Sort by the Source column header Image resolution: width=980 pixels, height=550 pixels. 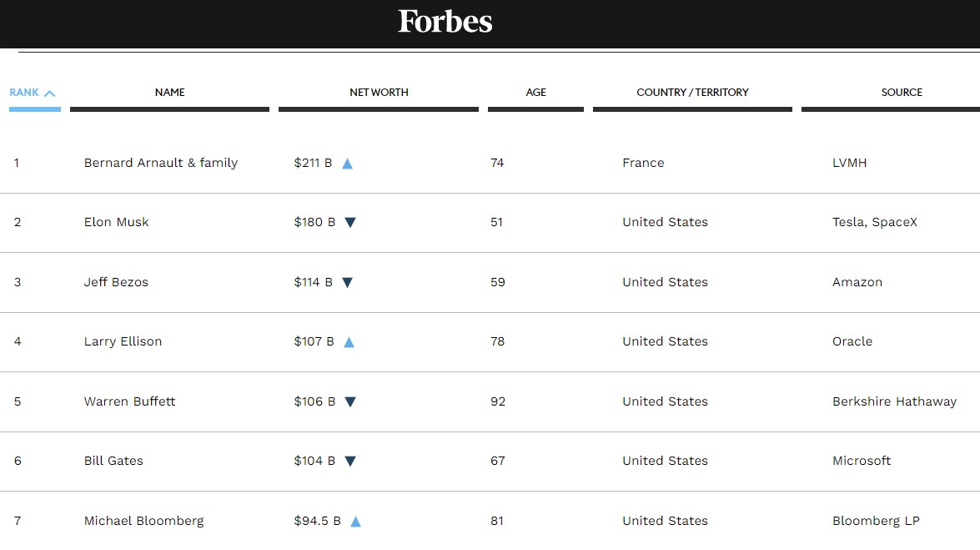[901, 93]
